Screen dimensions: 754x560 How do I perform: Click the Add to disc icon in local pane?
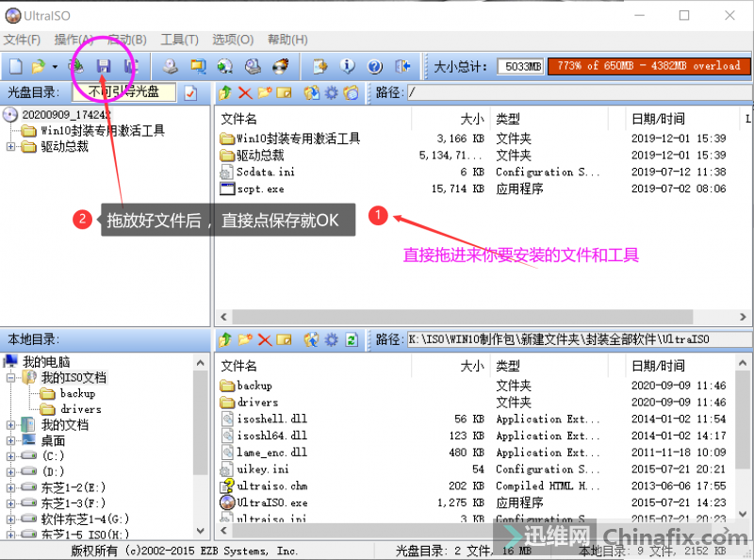[x=311, y=339]
